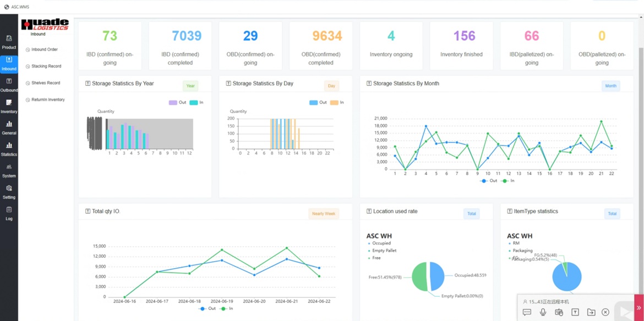Click the Total tag on Location used rate
Viewport: 644px width, 321px height.
click(471, 213)
